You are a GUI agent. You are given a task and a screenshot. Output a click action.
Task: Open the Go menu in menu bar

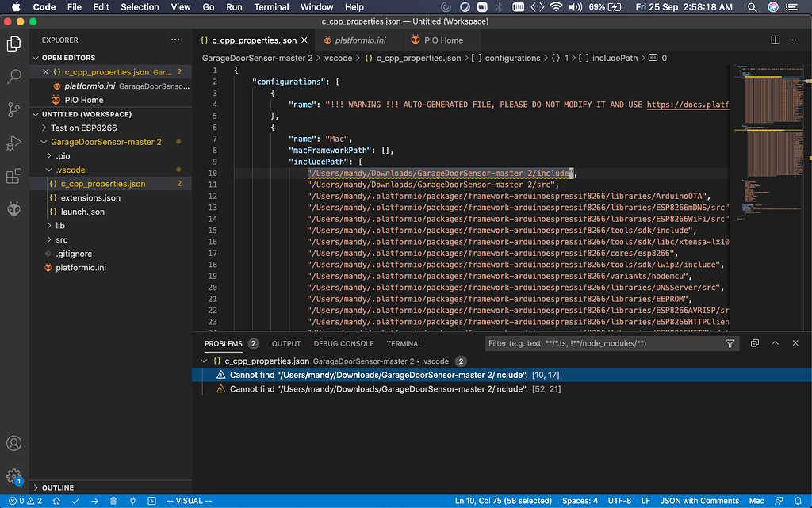[x=209, y=7]
